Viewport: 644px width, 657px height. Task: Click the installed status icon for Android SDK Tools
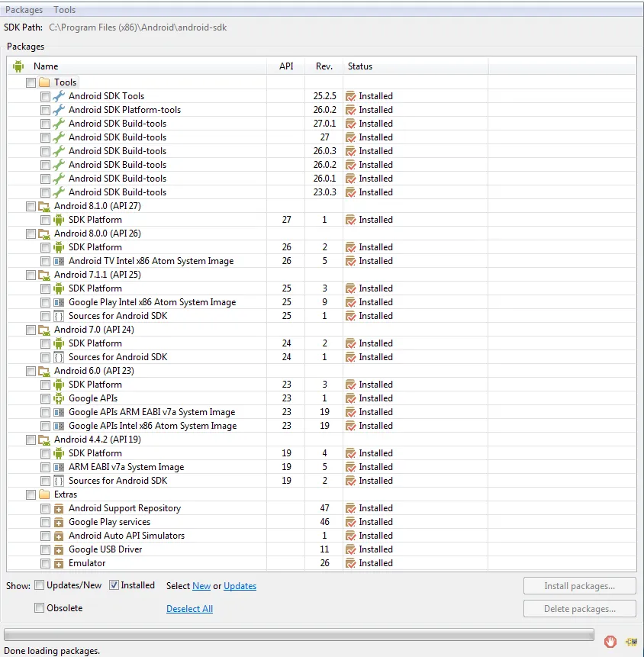tap(350, 96)
